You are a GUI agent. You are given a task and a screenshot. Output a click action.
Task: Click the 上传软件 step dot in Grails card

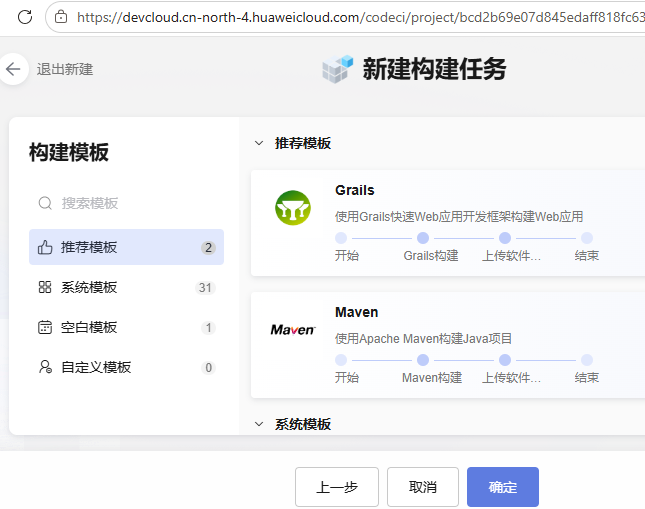pyautogui.click(x=505, y=238)
